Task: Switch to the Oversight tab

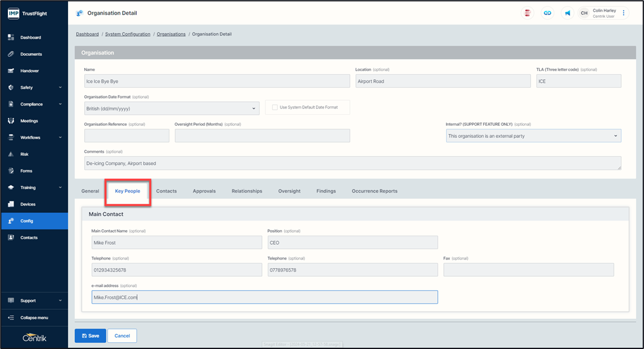Action: [x=289, y=191]
